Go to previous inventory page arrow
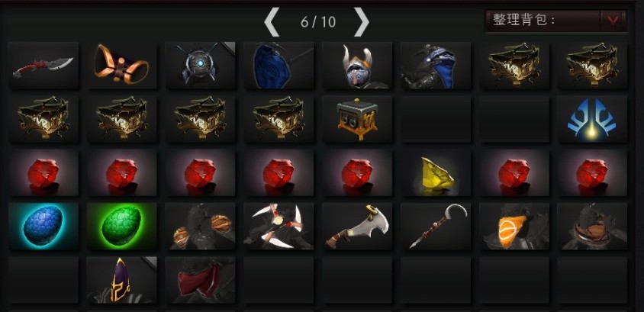644x312 pixels. click(x=272, y=22)
